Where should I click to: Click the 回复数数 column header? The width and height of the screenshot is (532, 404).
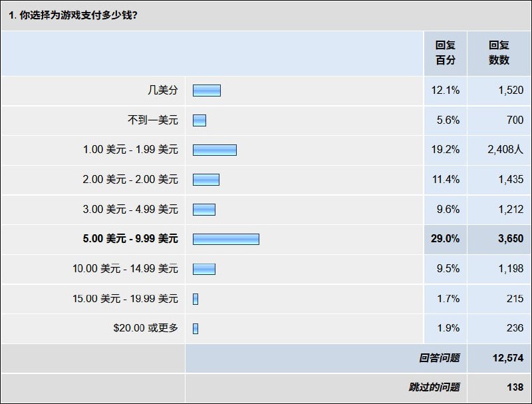pos(499,53)
